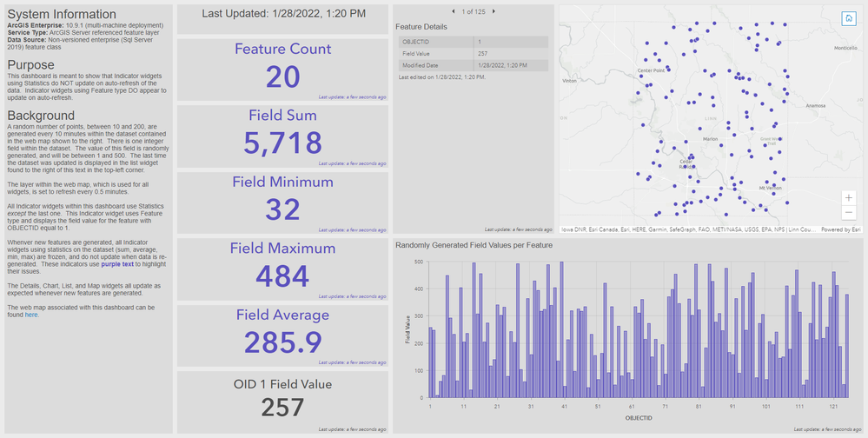Viewport: 868px width, 438px height.
Task: Click the Marion label on map
Action: pyautogui.click(x=710, y=139)
